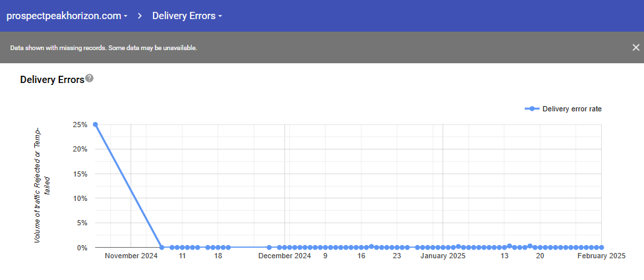Select the last data point at February 2025
This screenshot has width=644, height=280.
pyautogui.click(x=601, y=248)
